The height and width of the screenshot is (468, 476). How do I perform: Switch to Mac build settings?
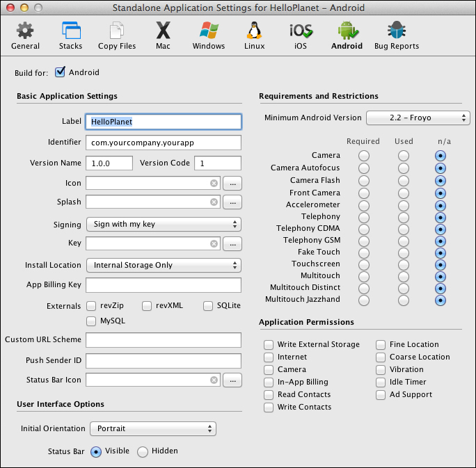pyautogui.click(x=163, y=35)
